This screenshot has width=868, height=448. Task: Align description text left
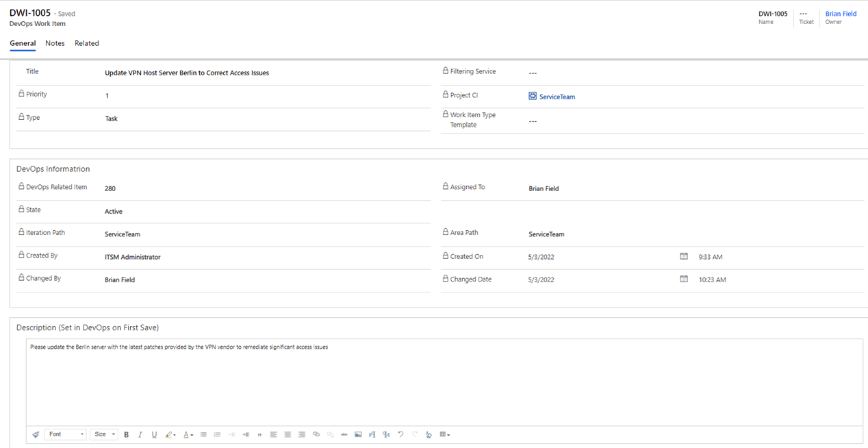[x=274, y=434]
